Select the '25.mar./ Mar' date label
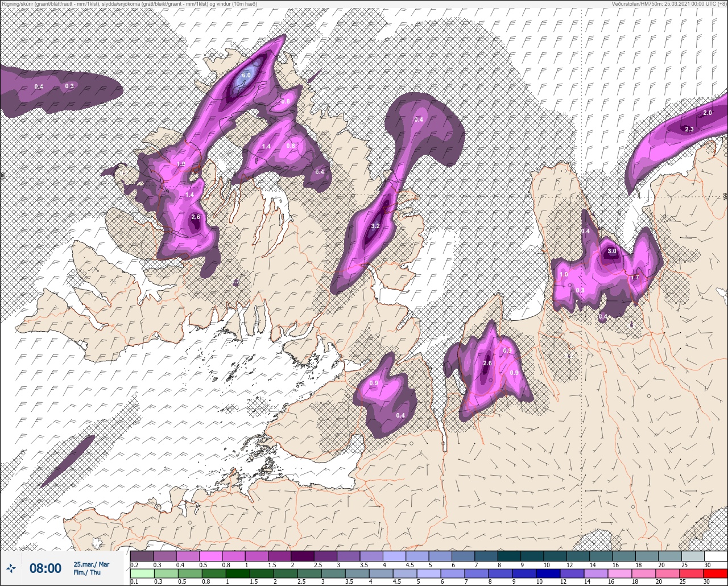Screen dimensions: 728x586 (x=91, y=564)
